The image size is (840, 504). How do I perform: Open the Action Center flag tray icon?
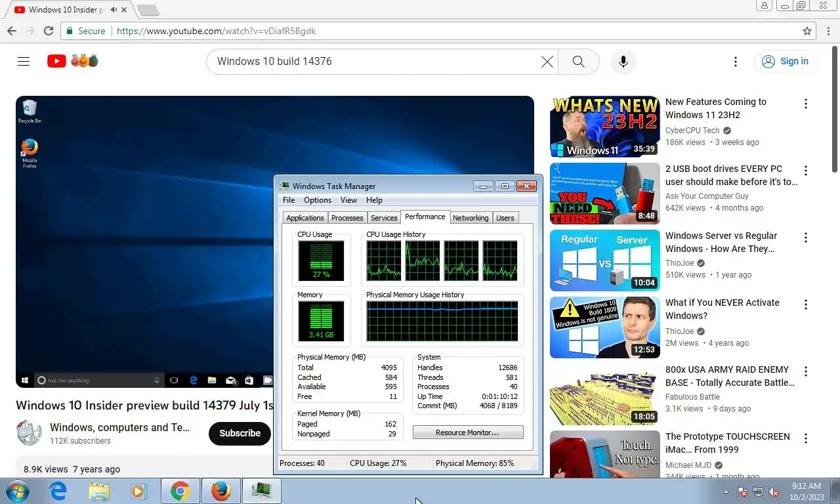pyautogui.click(x=742, y=492)
